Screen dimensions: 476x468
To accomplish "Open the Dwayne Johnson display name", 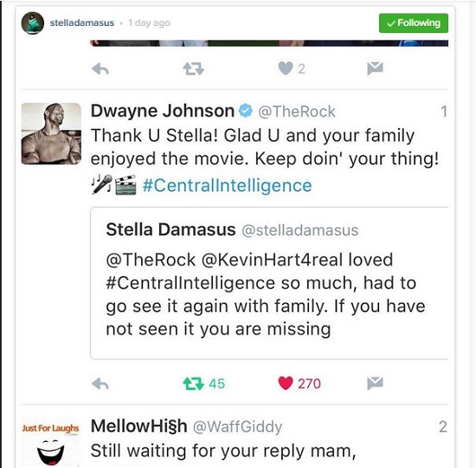I will click(x=163, y=111).
